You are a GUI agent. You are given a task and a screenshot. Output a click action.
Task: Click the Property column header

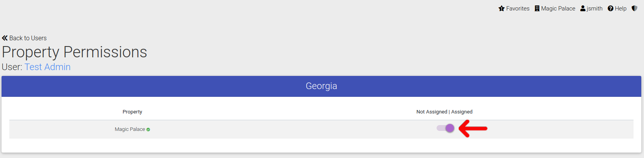click(132, 112)
